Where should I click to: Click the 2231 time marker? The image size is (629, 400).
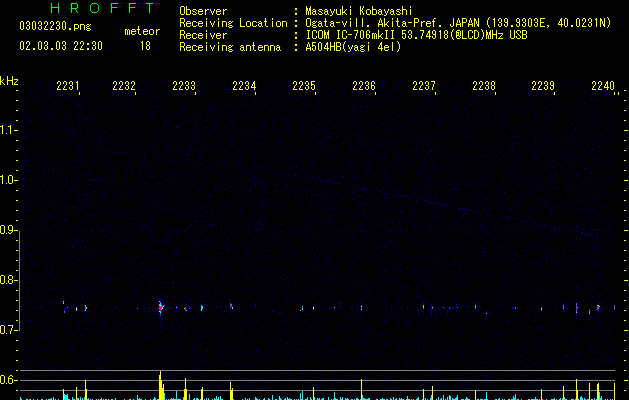(68, 86)
